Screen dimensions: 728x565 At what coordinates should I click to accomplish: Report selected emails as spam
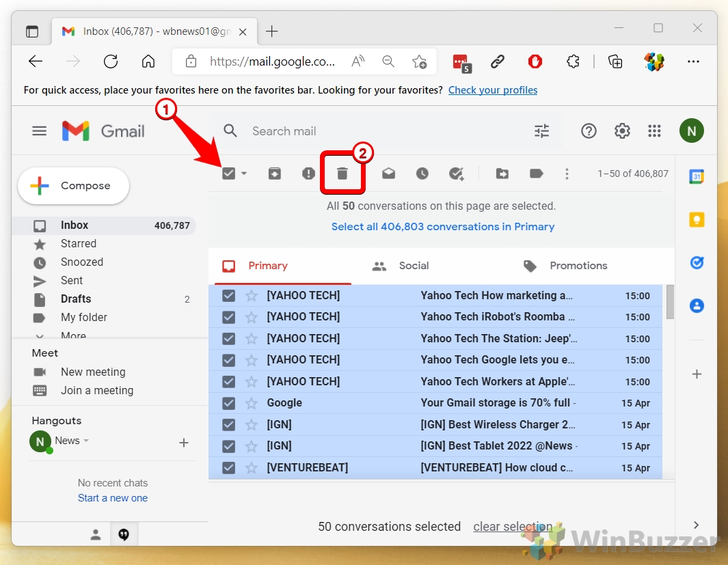pyautogui.click(x=307, y=174)
